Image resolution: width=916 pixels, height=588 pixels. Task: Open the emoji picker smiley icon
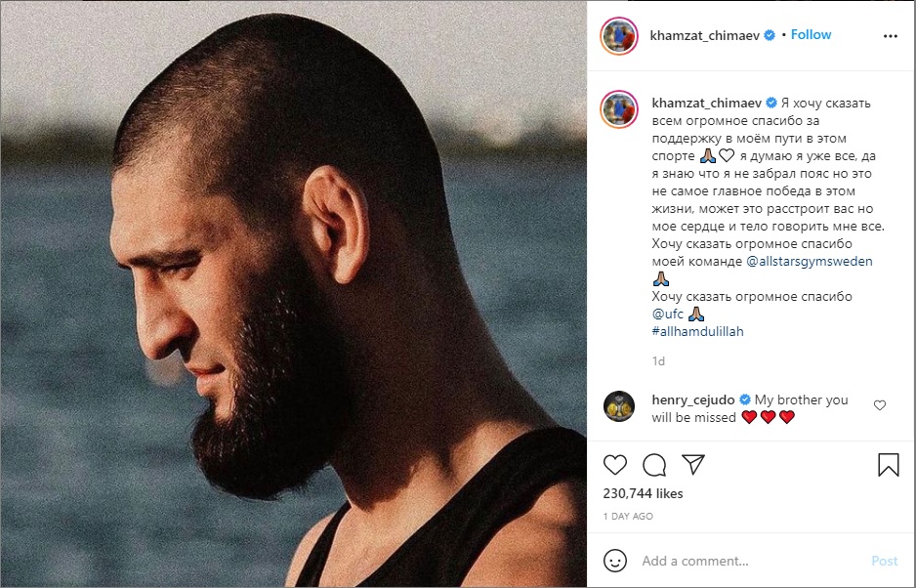615,561
